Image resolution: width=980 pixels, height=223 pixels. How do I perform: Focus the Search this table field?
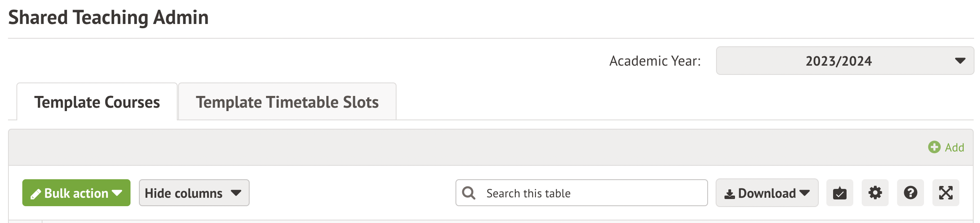589,193
